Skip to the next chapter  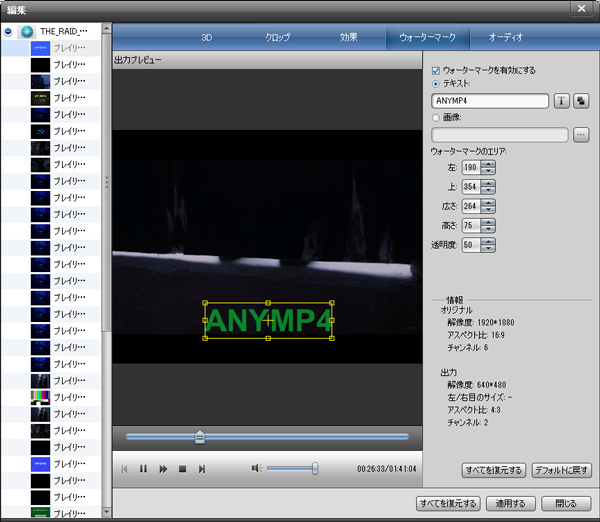tap(202, 469)
